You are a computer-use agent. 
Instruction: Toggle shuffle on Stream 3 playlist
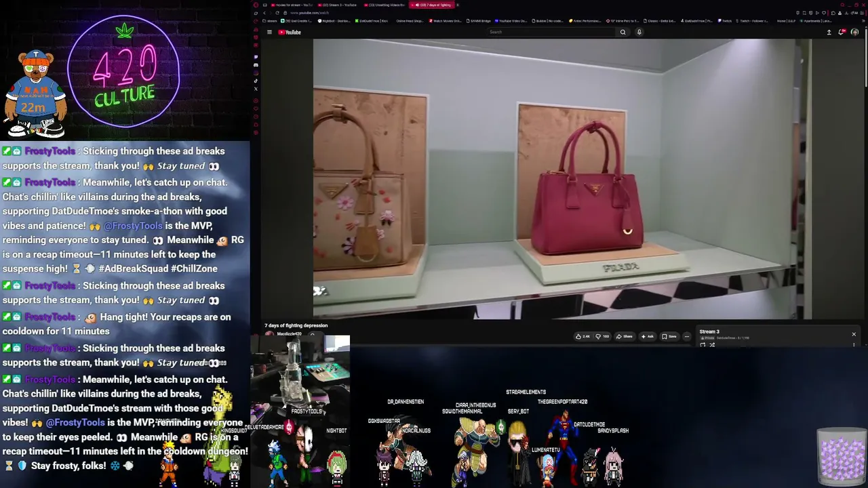click(x=712, y=345)
